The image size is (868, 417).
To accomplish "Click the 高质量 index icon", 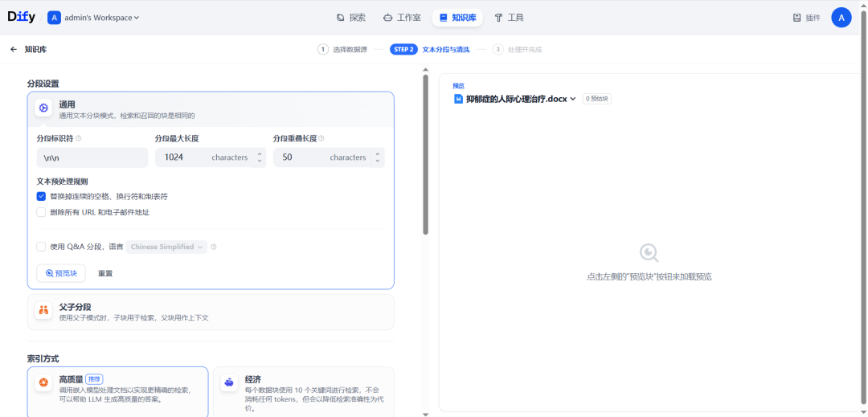I will (x=43, y=382).
